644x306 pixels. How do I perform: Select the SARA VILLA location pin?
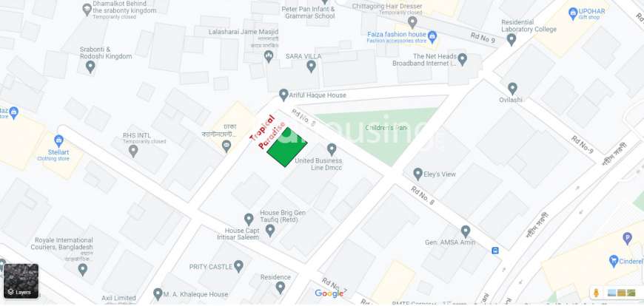pos(312,66)
